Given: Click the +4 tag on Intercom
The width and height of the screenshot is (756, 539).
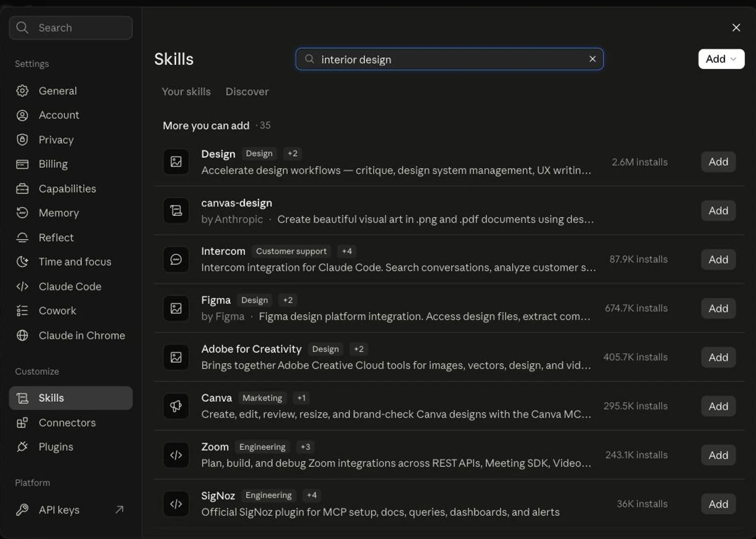Looking at the screenshot, I should 347,251.
